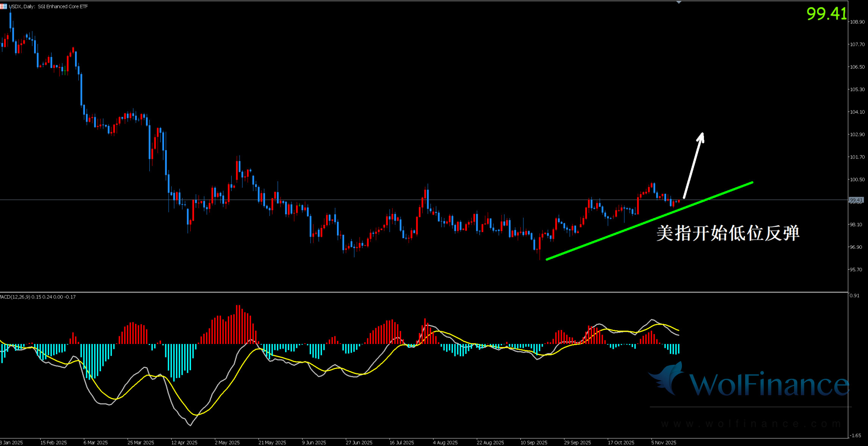Click the chart shift triangle marker

coord(679,2)
